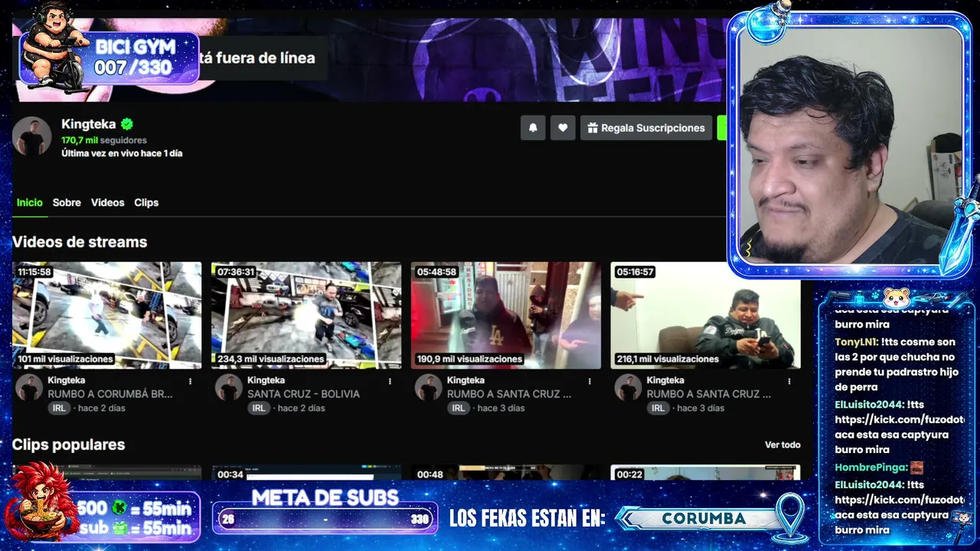Open the RUMBO A CORUMBÁ video title
Image resolution: width=980 pixels, height=551 pixels.
point(110,394)
